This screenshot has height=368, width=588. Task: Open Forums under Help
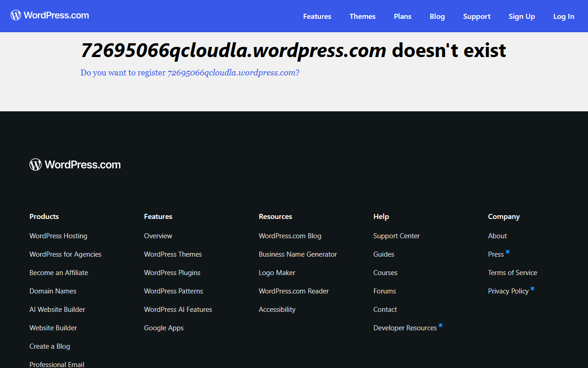pos(384,291)
